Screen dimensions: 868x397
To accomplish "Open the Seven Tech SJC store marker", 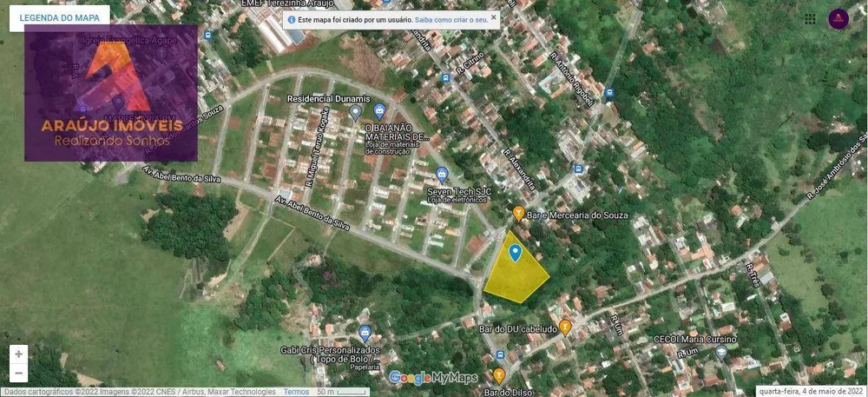I will pyautogui.click(x=442, y=175).
